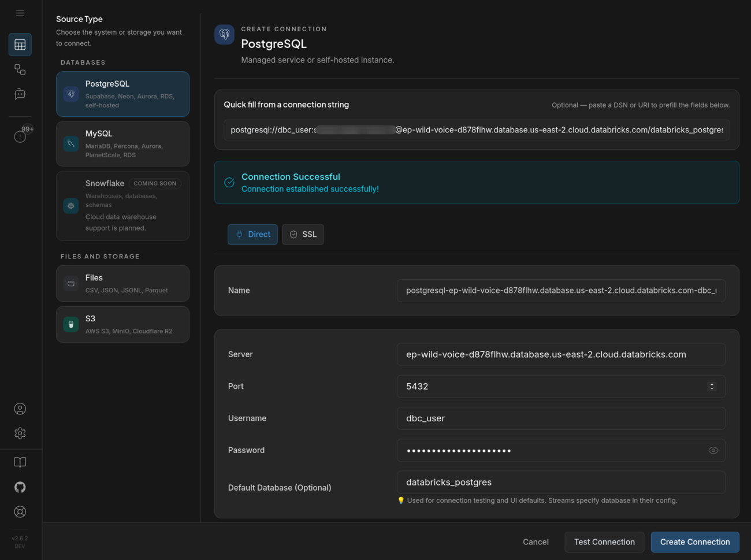This screenshot has height=560, width=751.
Task: Open the settings gear icon
Action: pyautogui.click(x=20, y=433)
